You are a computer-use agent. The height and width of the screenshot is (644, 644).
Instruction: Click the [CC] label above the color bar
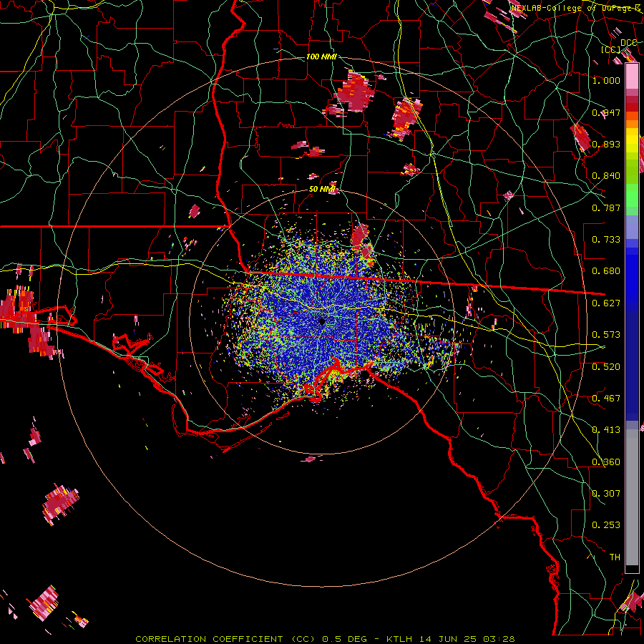611,49
